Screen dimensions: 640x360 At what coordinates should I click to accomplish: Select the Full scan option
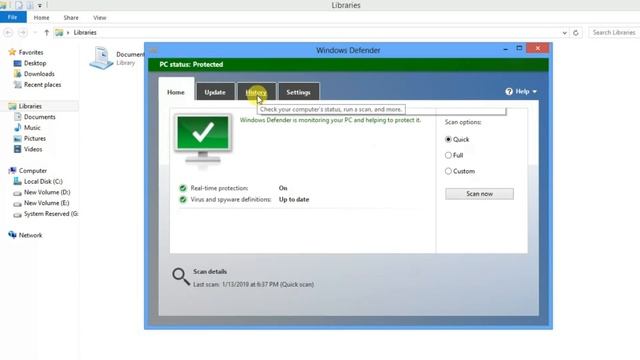pyautogui.click(x=454, y=155)
